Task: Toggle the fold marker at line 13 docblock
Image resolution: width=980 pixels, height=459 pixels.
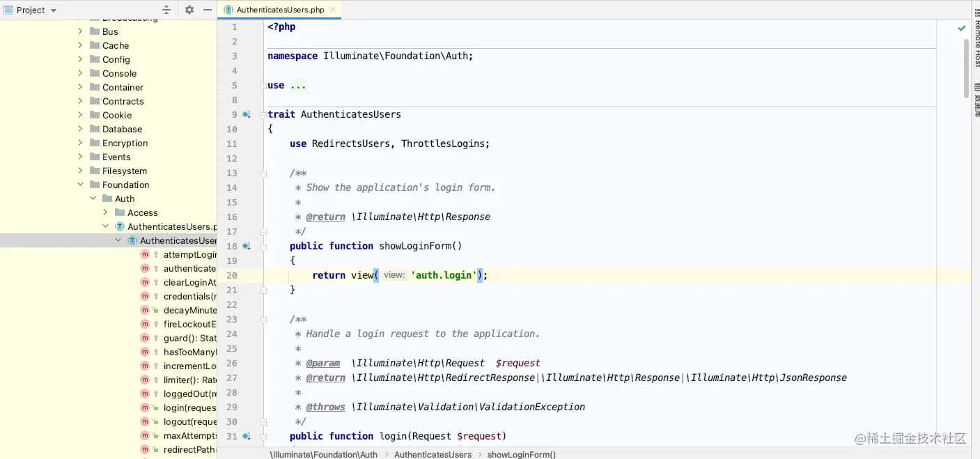Action: pos(264,173)
